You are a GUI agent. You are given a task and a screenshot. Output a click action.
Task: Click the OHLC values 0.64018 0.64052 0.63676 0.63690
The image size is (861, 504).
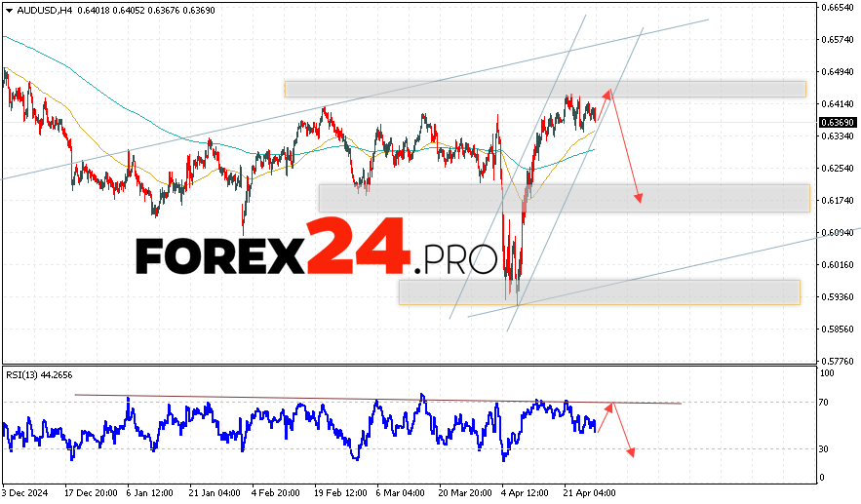146,11
